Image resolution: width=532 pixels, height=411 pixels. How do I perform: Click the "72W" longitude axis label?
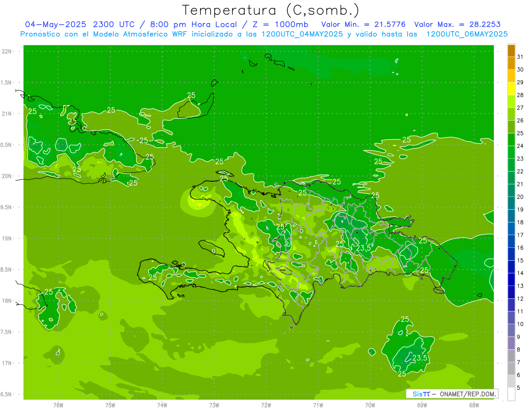pyautogui.click(x=266, y=405)
